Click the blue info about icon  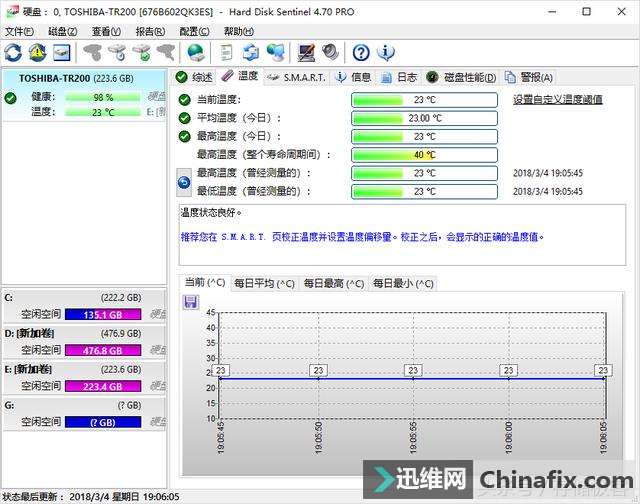click(x=386, y=53)
